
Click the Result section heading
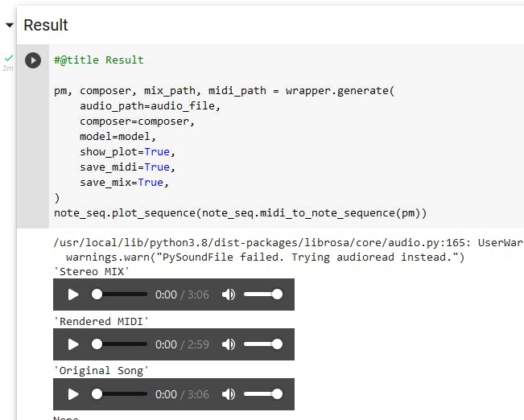(46, 25)
